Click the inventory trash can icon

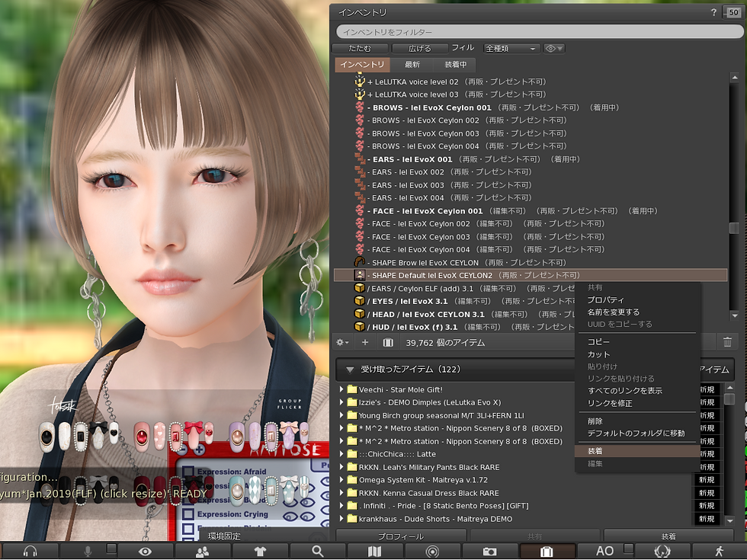[x=727, y=342]
